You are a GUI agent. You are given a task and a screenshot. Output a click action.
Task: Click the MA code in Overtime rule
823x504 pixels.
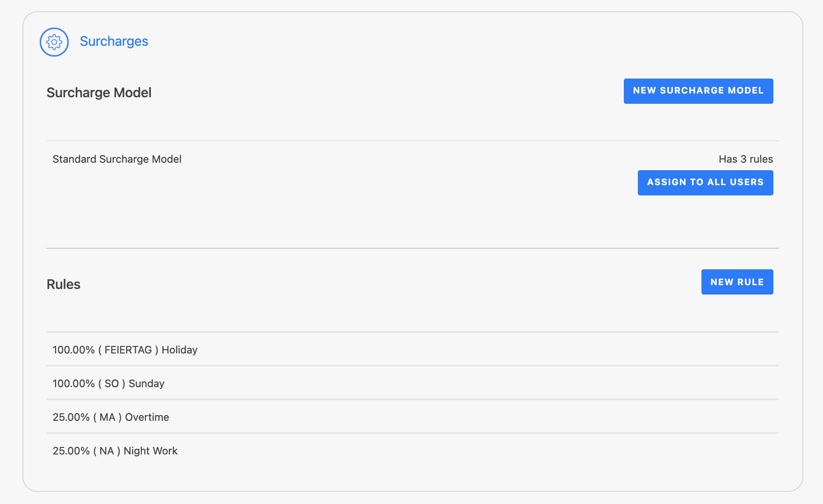107,418
